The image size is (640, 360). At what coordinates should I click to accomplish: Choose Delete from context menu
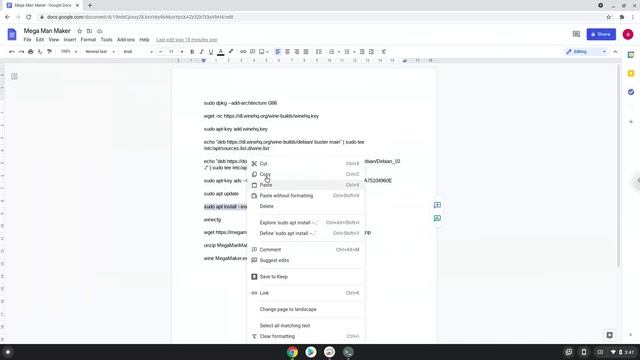click(306, 207)
